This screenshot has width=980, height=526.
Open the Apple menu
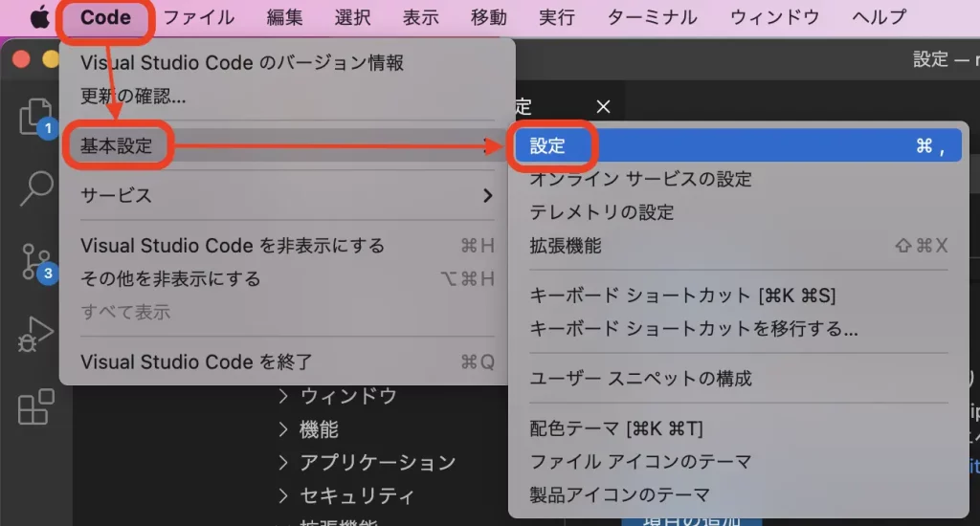click(40, 17)
